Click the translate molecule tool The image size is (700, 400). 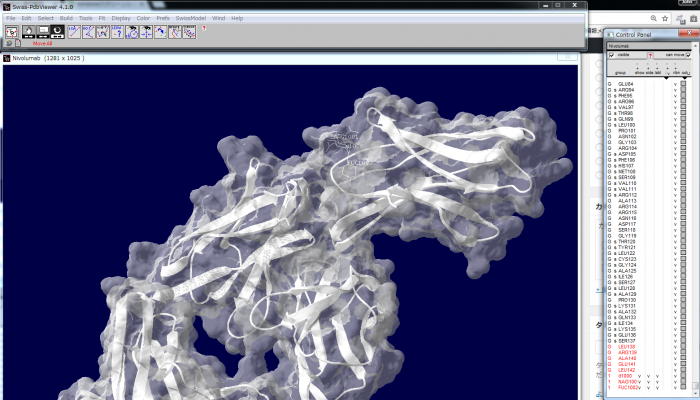coord(28,32)
